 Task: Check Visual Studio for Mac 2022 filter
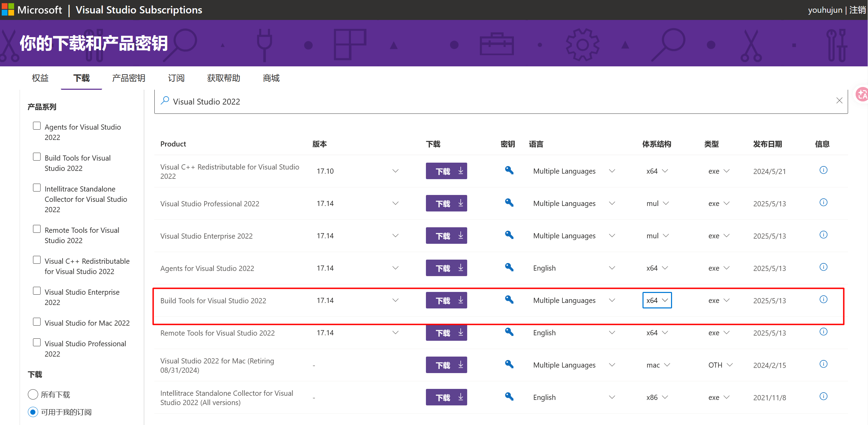(37, 322)
